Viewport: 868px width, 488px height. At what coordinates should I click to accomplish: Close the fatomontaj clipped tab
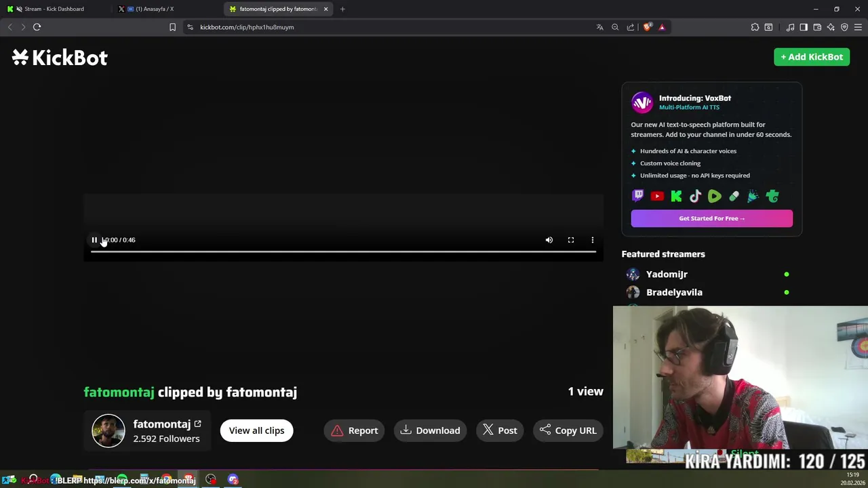pos(325,9)
